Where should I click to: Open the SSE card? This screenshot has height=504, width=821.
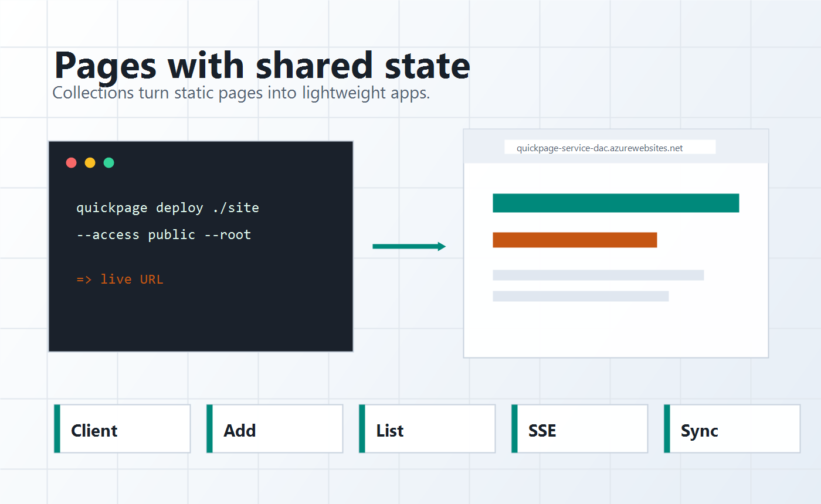click(x=580, y=429)
